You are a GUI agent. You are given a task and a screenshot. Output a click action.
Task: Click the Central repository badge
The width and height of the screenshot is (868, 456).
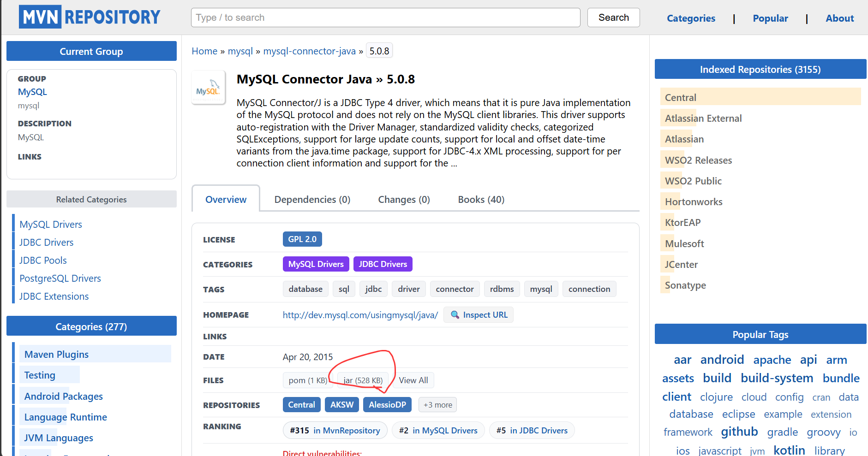[301, 405]
